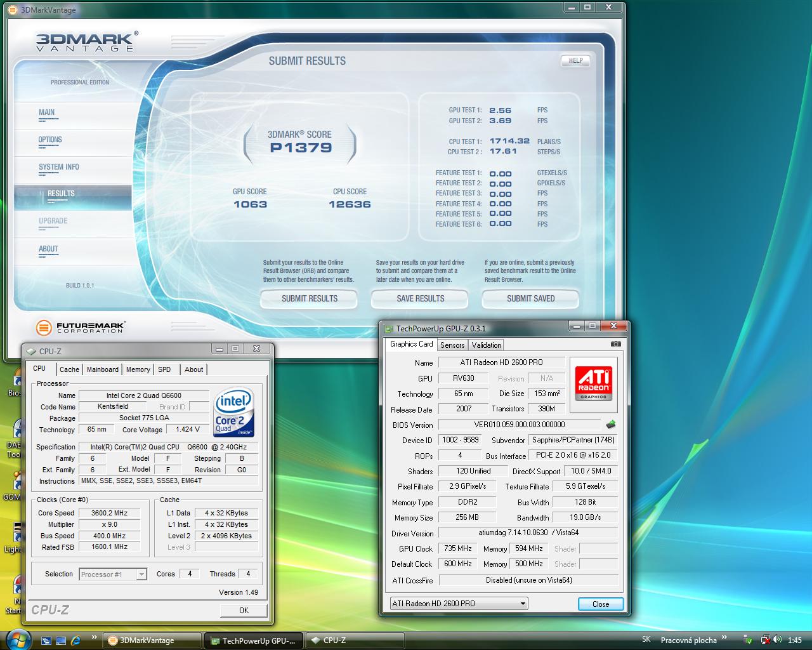
Task: Click the SK language indicator
Action: coord(646,640)
